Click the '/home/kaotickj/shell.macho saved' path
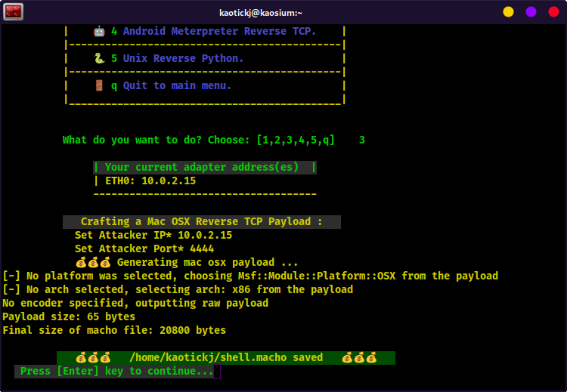The height and width of the screenshot is (392, 567). [x=226, y=358]
